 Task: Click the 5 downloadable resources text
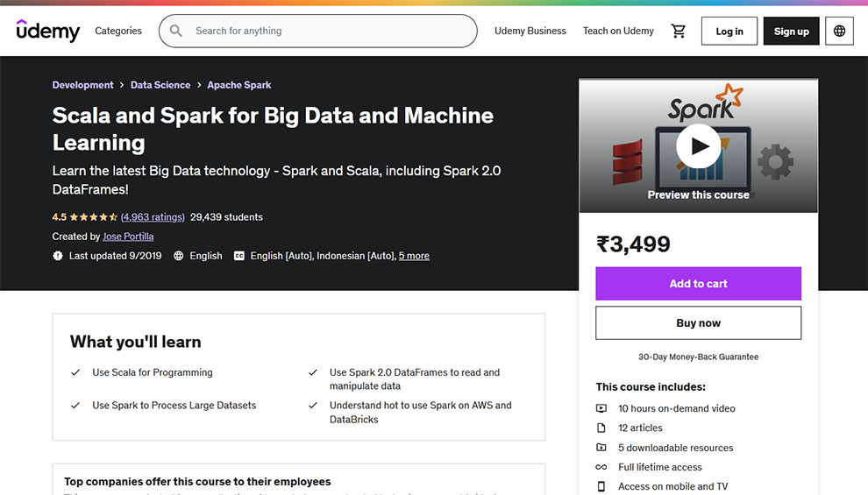click(675, 448)
